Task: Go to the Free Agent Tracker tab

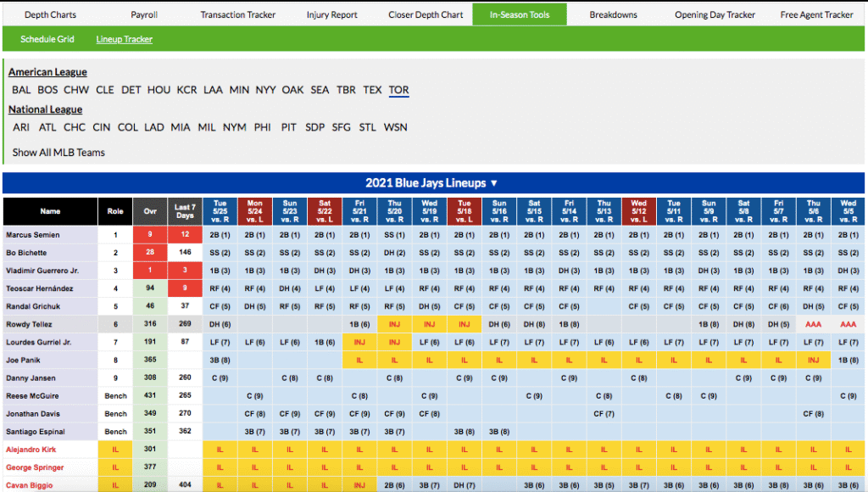Action: (x=816, y=14)
